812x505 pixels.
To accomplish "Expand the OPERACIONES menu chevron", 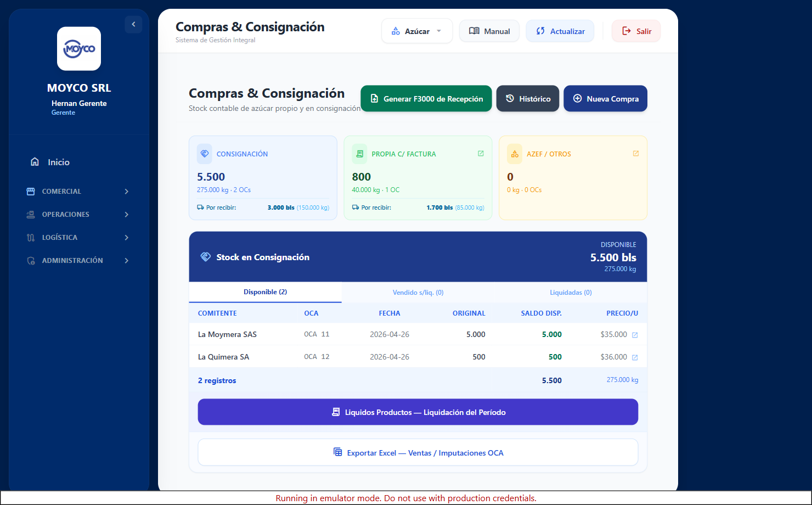I will pyautogui.click(x=127, y=215).
